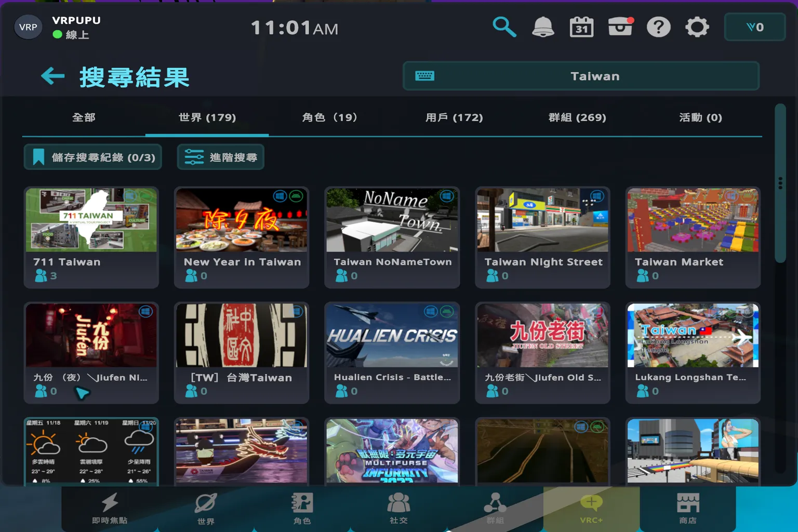
Task: Open the Jiufen Old Street world card
Action: pos(543,353)
